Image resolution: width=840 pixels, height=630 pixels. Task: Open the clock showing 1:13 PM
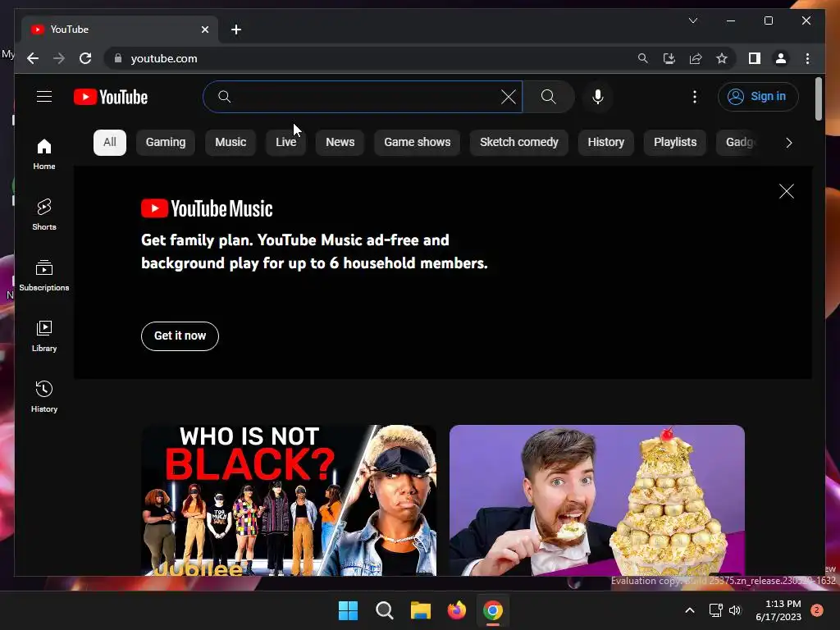[778, 610]
